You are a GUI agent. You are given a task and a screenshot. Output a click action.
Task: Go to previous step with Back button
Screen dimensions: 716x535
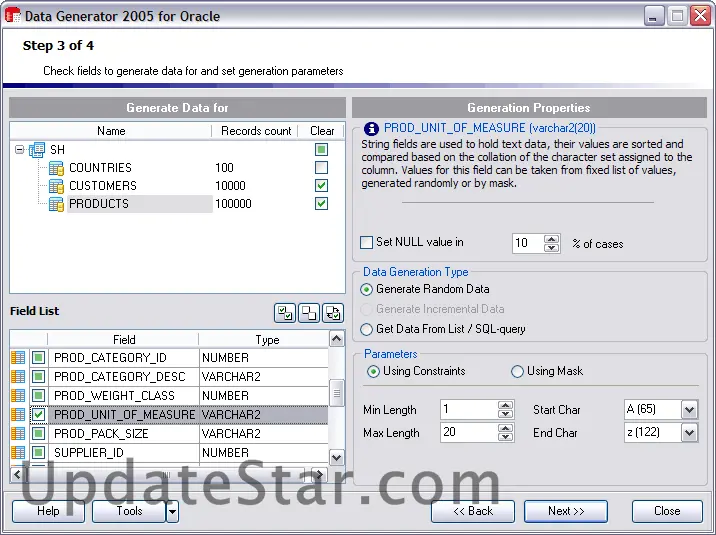click(473, 511)
